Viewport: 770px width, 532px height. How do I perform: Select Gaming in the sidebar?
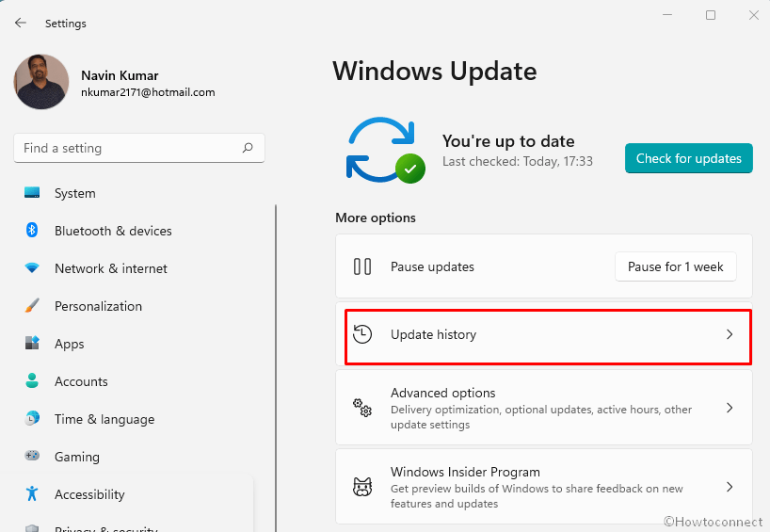[77, 457]
